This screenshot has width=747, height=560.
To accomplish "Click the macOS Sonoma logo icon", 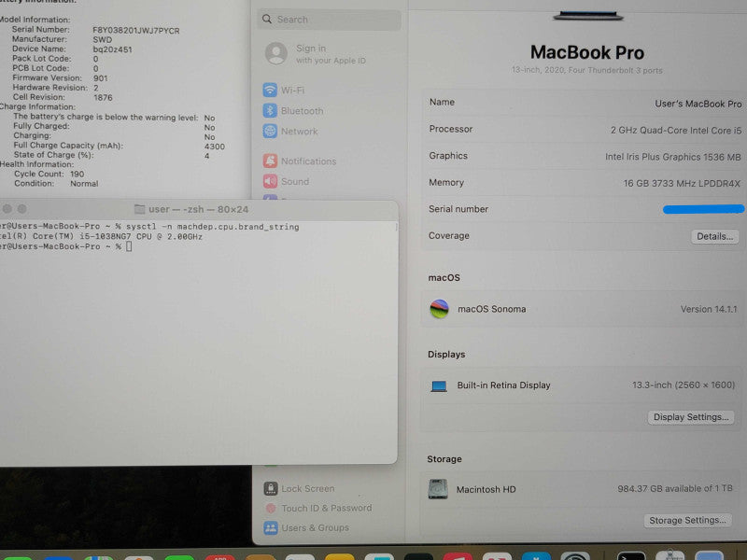I will pos(439,309).
